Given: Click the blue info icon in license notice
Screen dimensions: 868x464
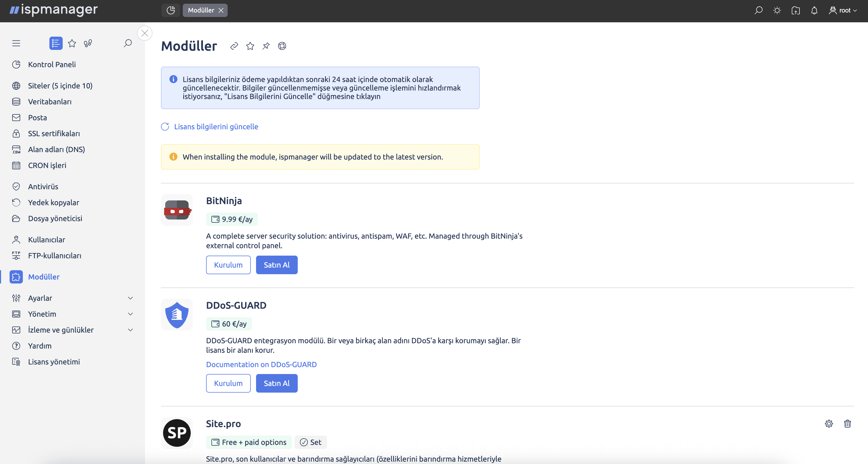Looking at the screenshot, I should tap(173, 79).
